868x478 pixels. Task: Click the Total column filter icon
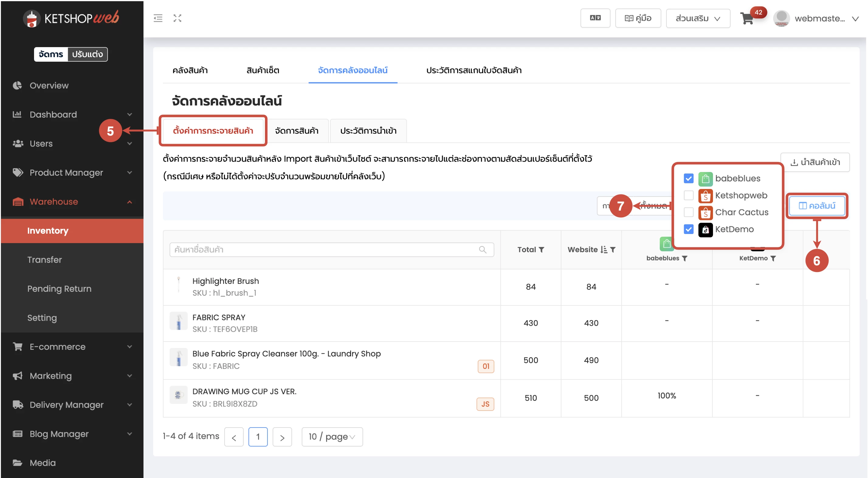click(x=542, y=249)
